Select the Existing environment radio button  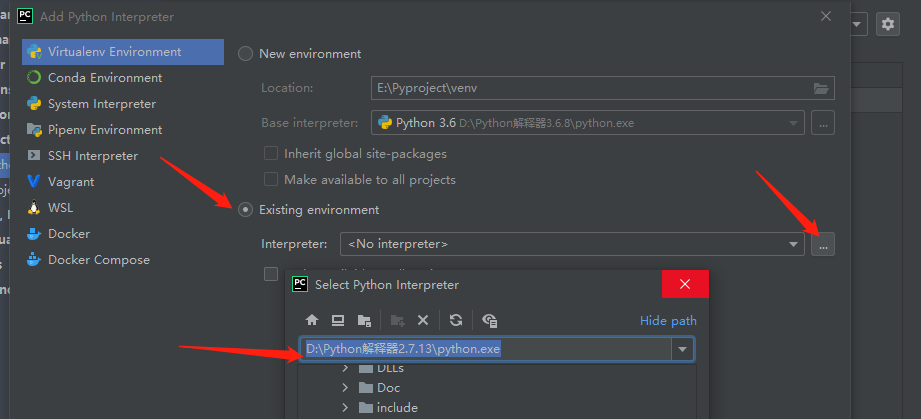coord(245,210)
